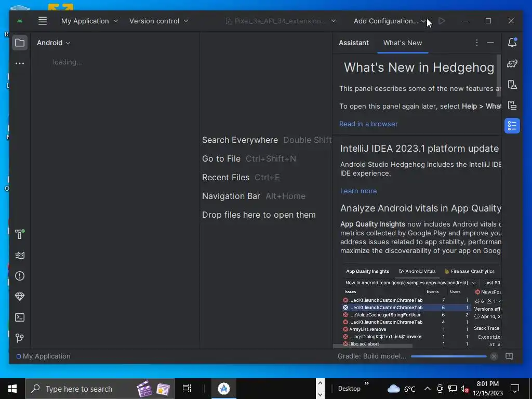Click Android Studio taskbar icon
The image size is (532, 399).
(223, 389)
